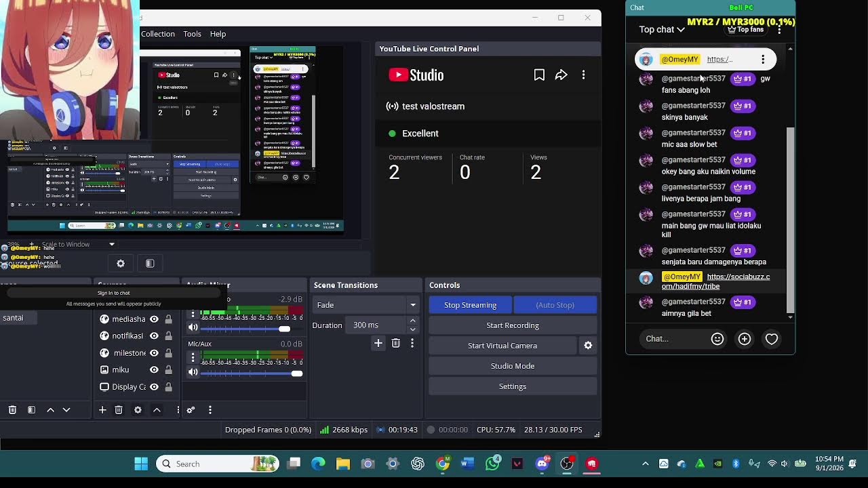Open source properties gear icon below preview

point(121,264)
